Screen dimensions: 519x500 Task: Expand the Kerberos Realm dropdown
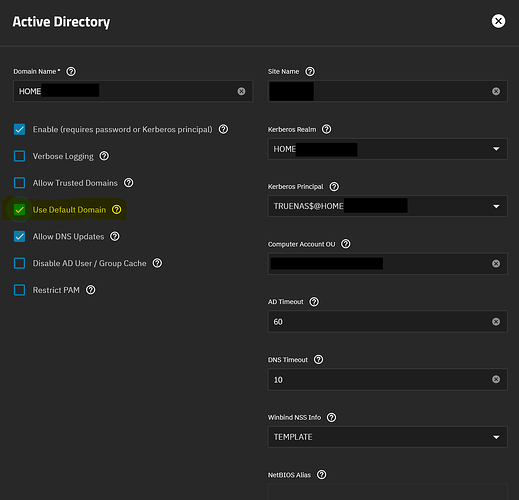(387, 149)
